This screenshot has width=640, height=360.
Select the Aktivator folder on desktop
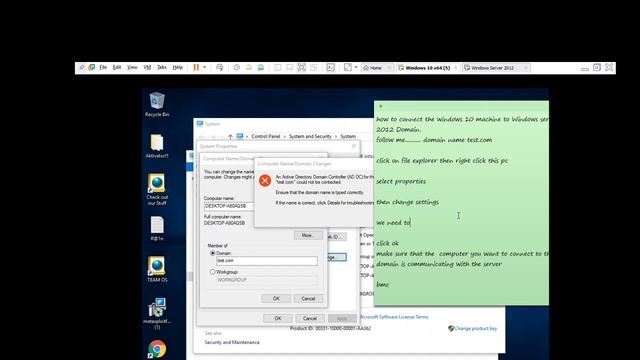click(x=157, y=146)
